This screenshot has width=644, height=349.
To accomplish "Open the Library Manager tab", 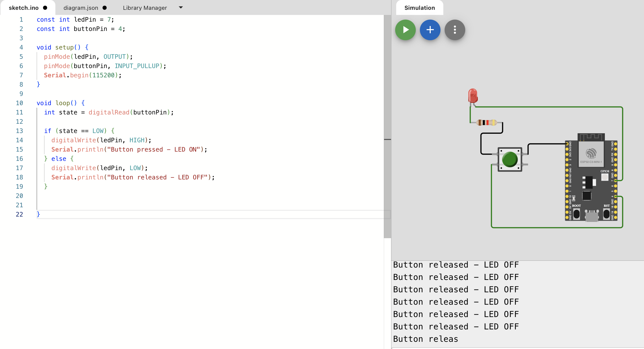I will [x=145, y=8].
